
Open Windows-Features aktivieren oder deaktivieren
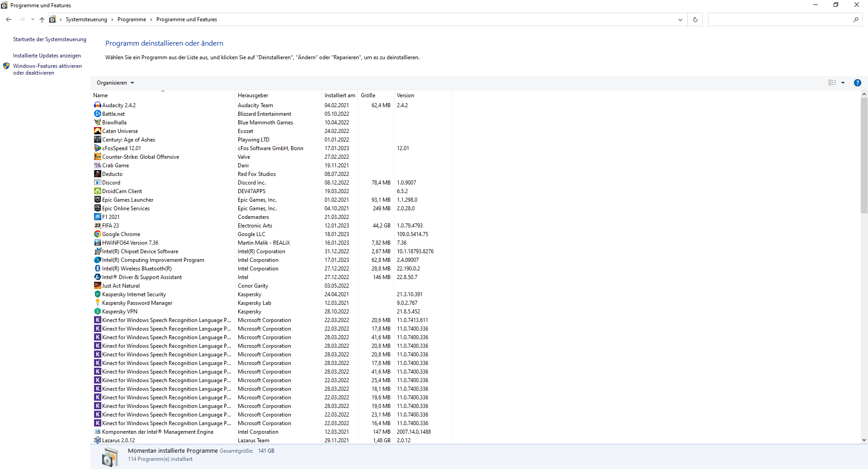tap(47, 69)
